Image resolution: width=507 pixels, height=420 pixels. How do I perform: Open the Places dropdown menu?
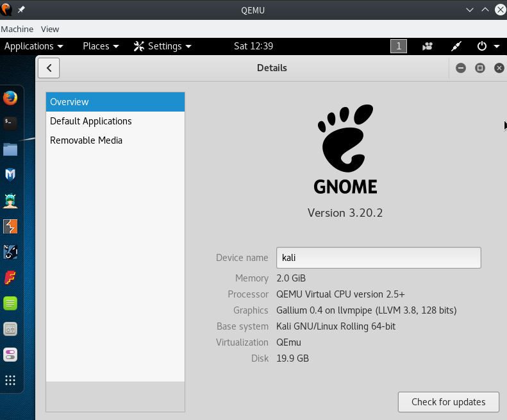tap(101, 46)
